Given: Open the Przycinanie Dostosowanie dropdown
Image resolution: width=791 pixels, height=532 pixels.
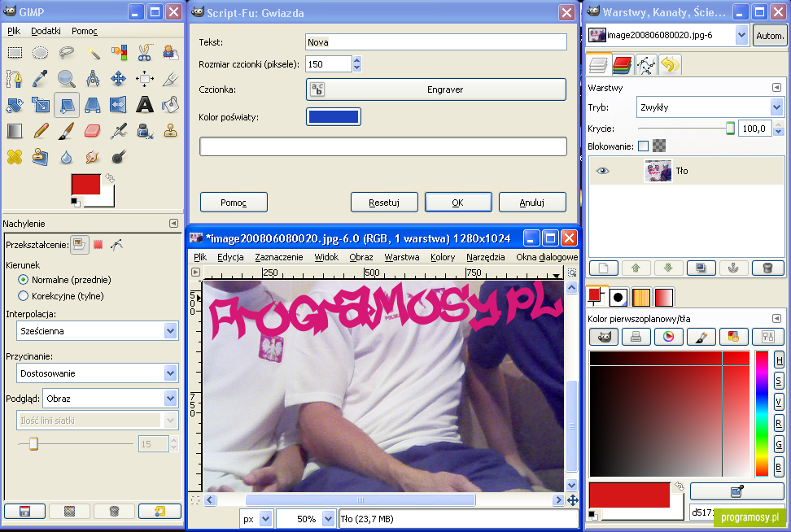Looking at the screenshot, I should tap(98, 373).
